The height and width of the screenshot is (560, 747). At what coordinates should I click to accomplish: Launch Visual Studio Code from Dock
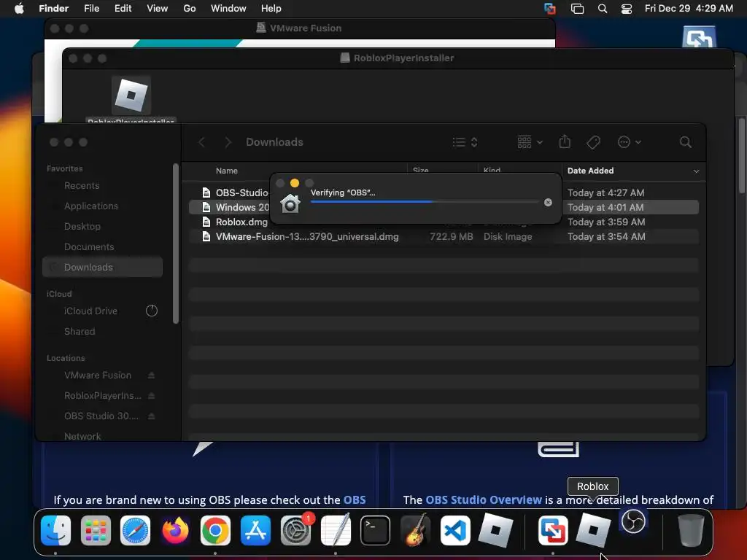(455, 530)
